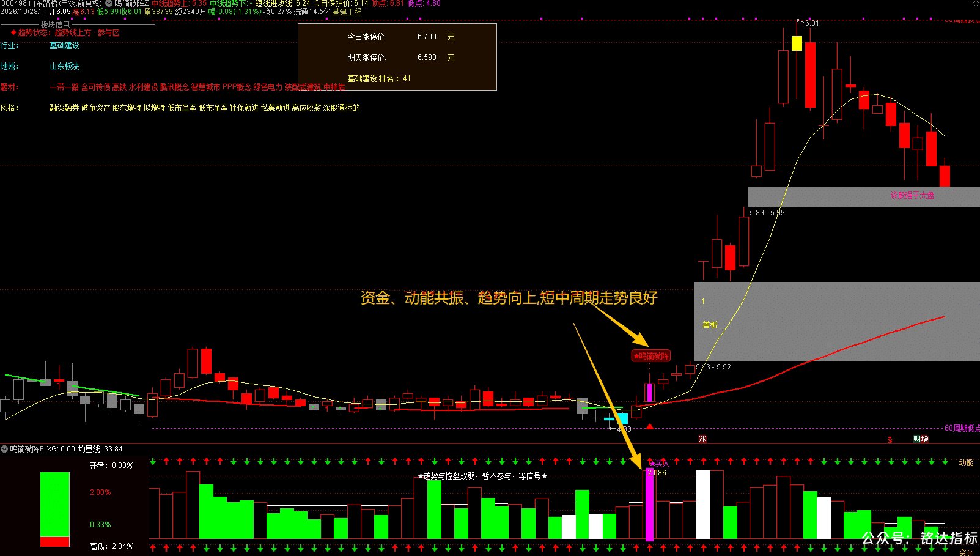Click the 今日涨停价 6.700 value

coord(427,37)
